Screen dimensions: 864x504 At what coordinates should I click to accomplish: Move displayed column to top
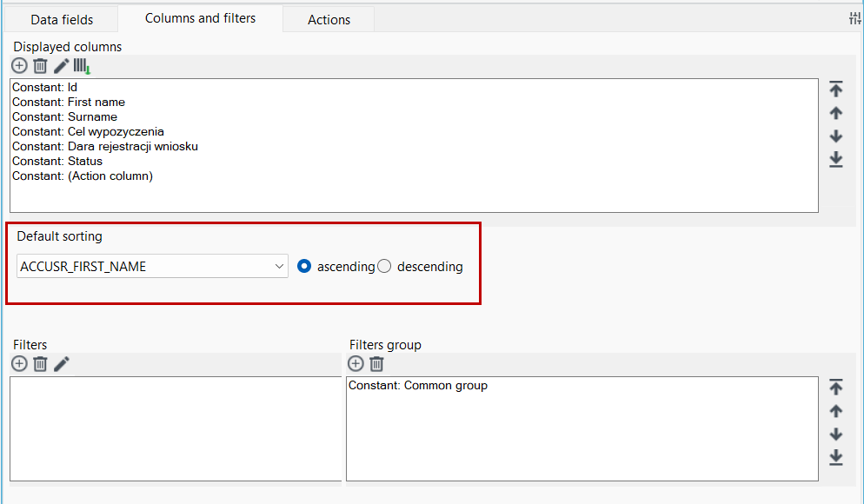coord(836,89)
